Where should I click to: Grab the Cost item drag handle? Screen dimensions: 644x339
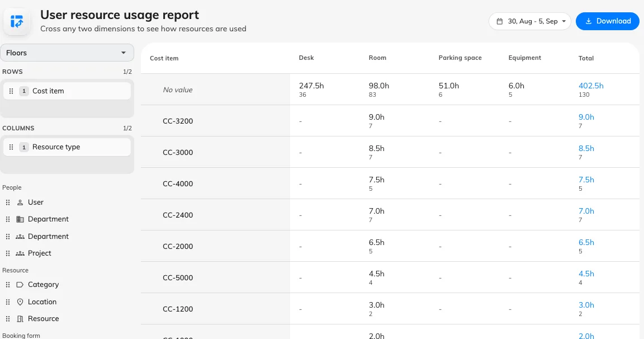11,91
